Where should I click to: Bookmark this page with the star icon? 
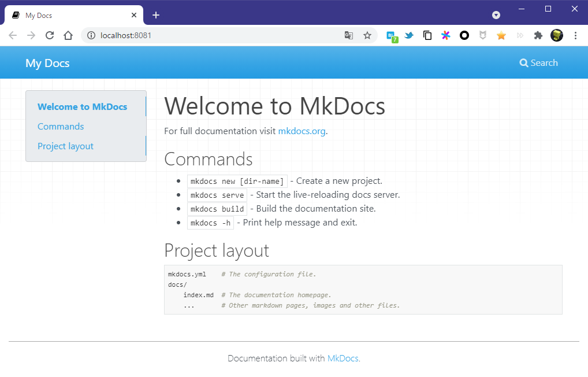tap(367, 35)
